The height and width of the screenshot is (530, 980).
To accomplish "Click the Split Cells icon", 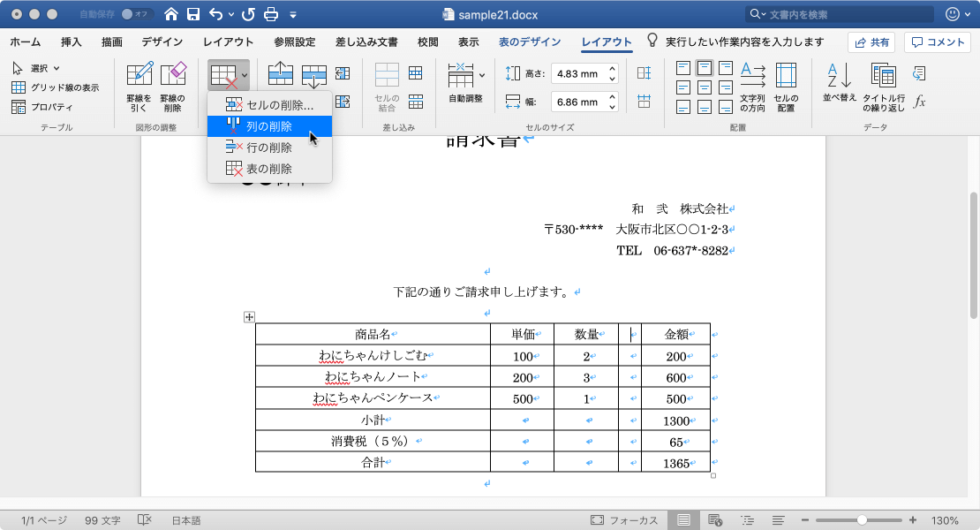I will pyautogui.click(x=416, y=73).
